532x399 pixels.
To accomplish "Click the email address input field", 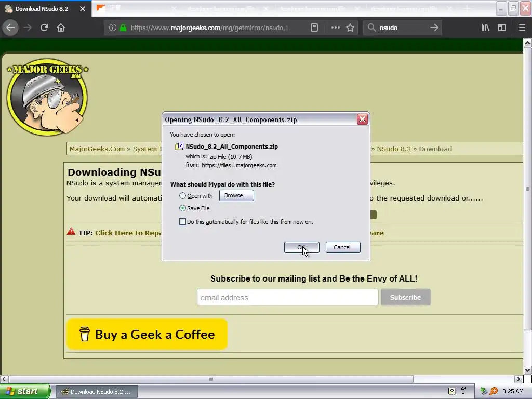I will click(x=288, y=298).
